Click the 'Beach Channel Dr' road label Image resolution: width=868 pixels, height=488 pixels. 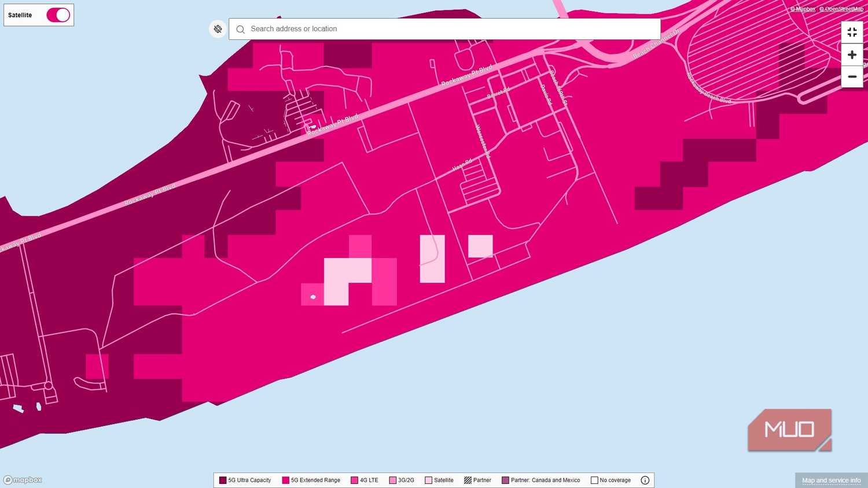pyautogui.click(x=656, y=44)
